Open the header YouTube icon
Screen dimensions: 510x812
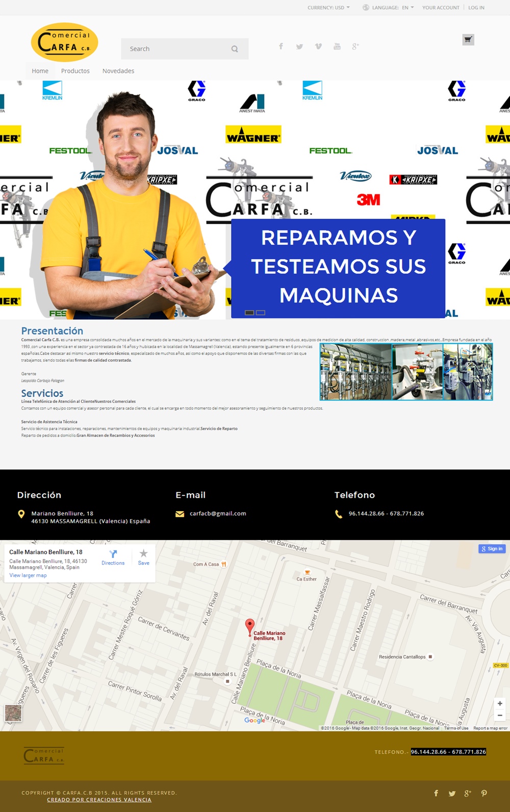tap(337, 46)
